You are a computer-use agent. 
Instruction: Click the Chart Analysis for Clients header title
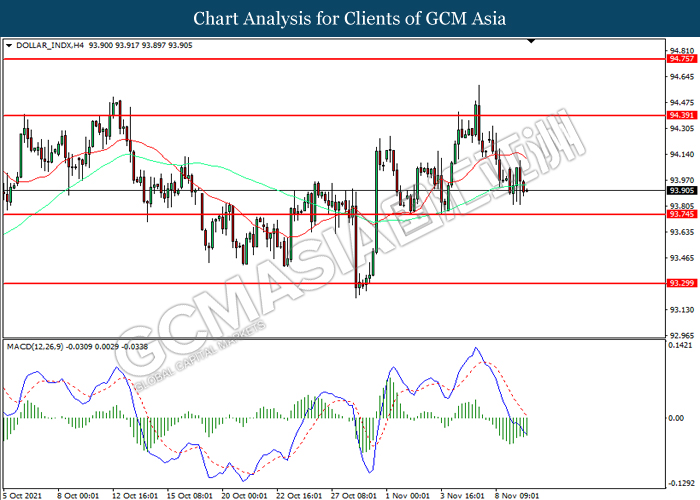[350, 19]
